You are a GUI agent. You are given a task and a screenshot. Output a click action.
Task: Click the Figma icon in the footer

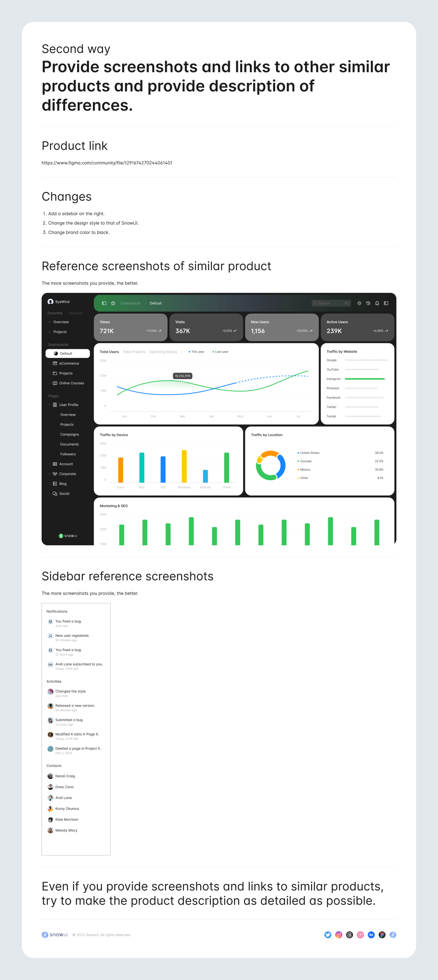[382, 935]
